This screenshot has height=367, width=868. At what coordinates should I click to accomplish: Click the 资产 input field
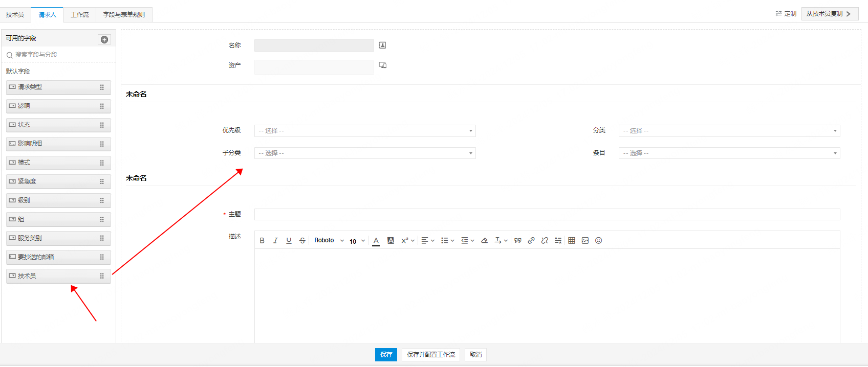[x=314, y=67]
